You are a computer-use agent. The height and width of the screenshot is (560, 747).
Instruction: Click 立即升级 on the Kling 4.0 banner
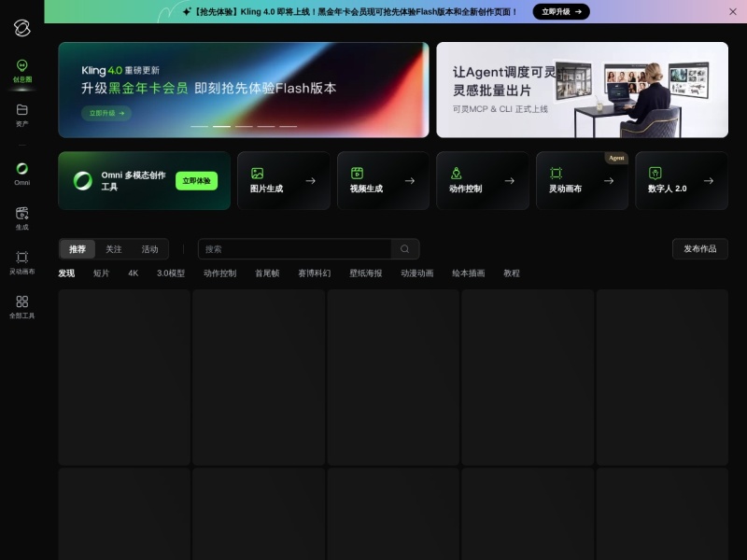(106, 113)
